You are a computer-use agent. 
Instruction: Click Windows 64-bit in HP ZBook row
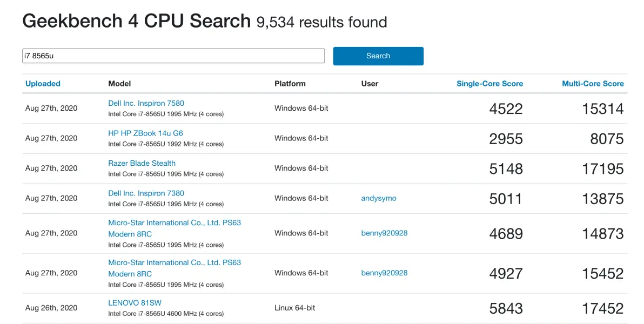(301, 138)
